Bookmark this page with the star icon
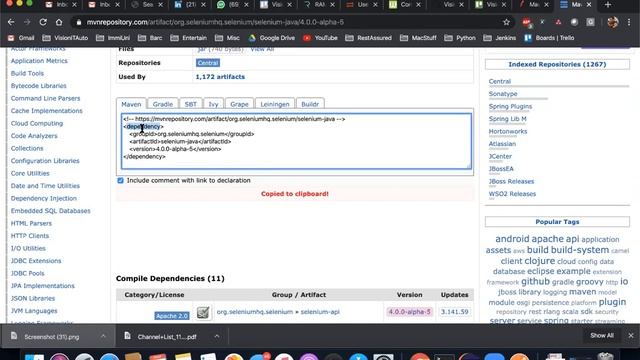640x360 pixels. (x=507, y=22)
